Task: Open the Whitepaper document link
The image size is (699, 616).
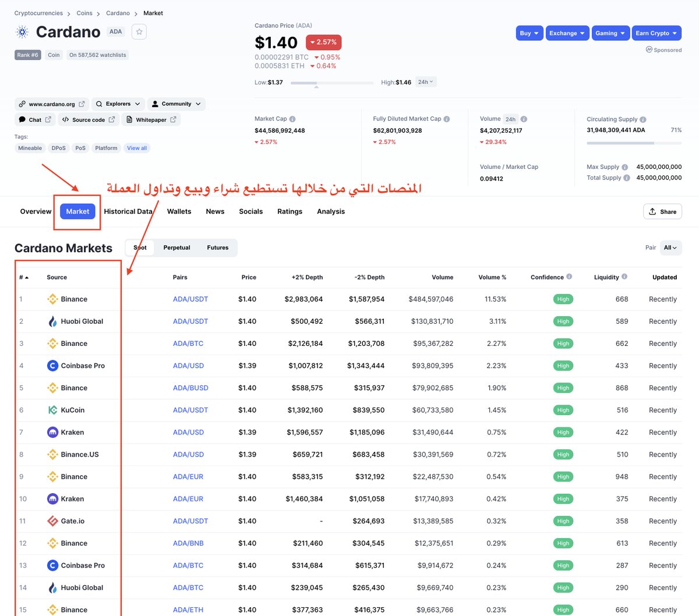Action: pos(151,120)
